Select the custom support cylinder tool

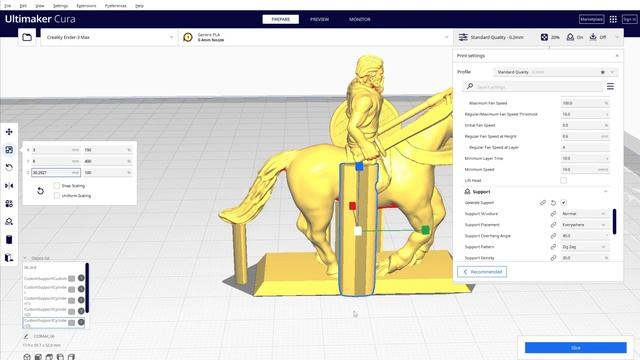(x=9, y=240)
